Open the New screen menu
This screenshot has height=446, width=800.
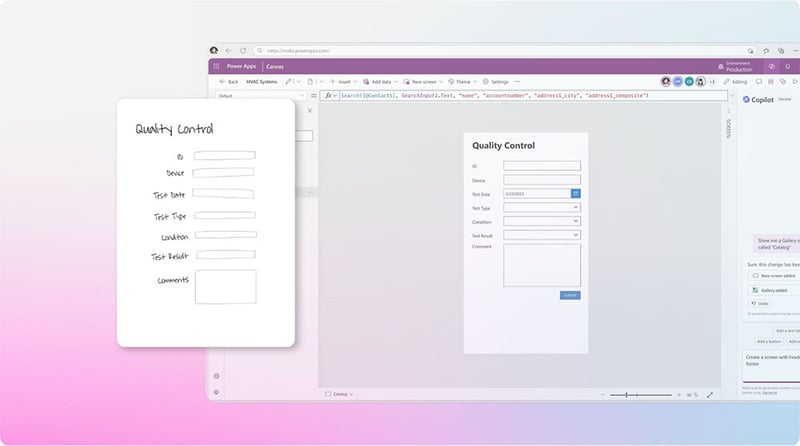423,82
